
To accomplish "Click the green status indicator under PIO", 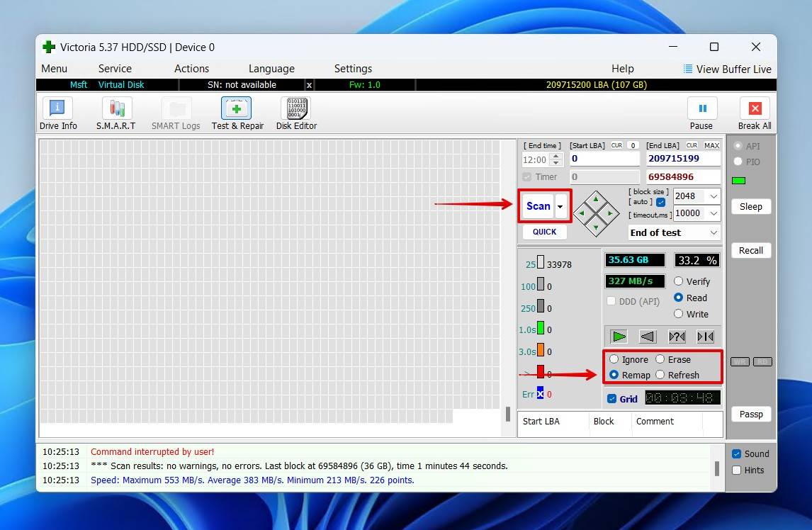I will (x=738, y=181).
